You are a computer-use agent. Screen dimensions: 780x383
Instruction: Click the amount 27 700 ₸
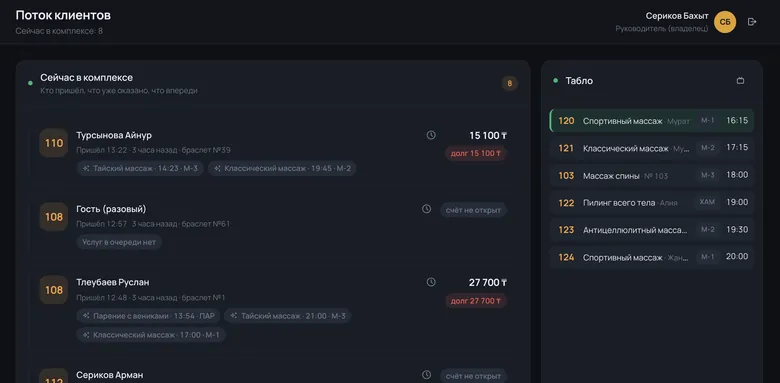[488, 283]
